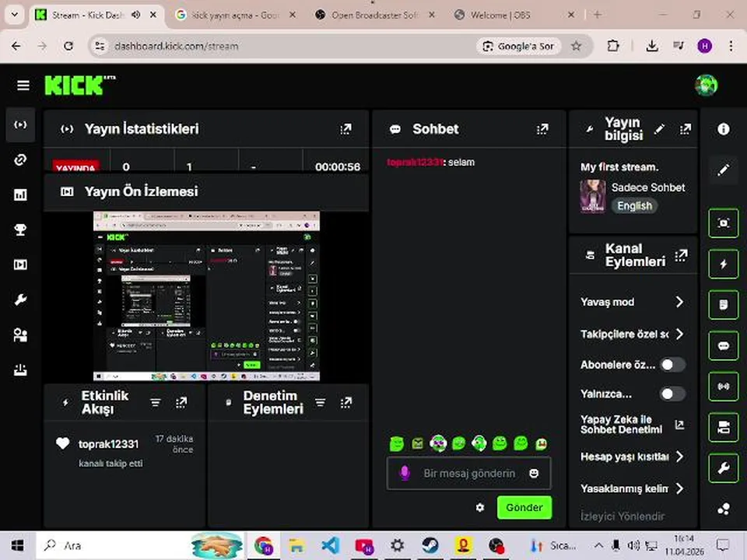The height and width of the screenshot is (560, 747).
Task: Click the chat bubble icon in right rail
Action: click(x=723, y=345)
